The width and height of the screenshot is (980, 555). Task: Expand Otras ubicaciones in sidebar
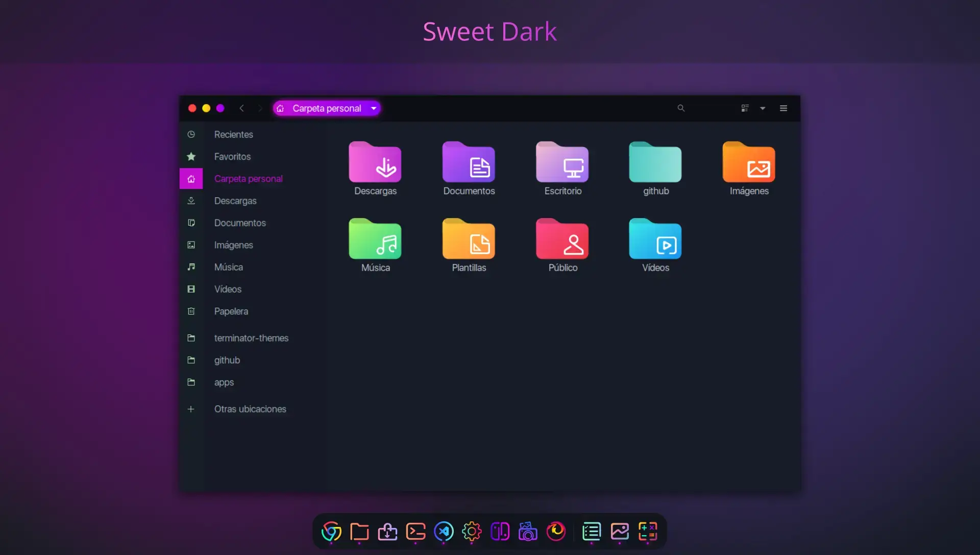tap(250, 409)
